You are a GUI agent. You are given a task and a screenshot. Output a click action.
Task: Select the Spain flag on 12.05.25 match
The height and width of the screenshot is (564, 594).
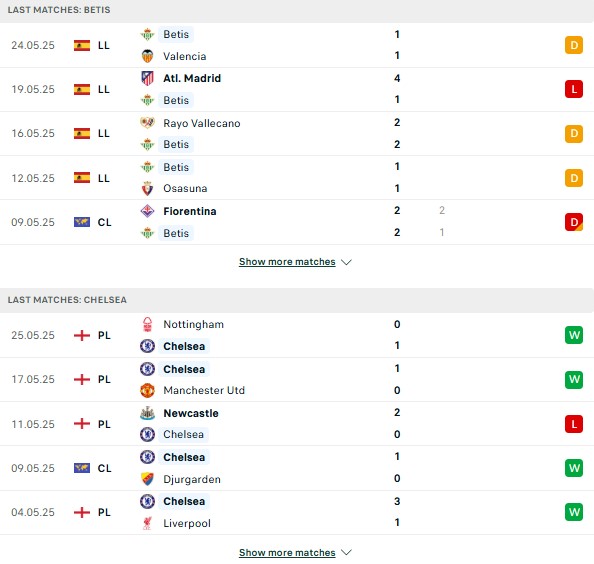point(82,178)
